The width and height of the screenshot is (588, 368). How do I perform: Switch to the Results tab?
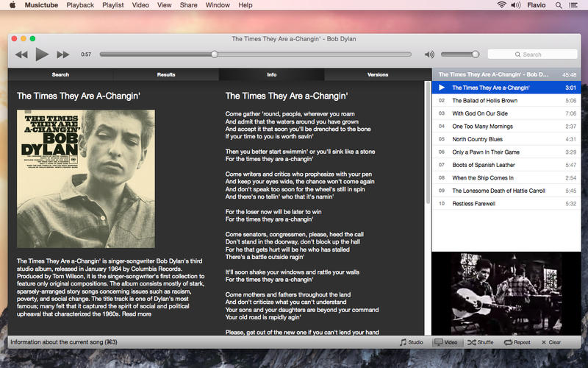pos(166,74)
